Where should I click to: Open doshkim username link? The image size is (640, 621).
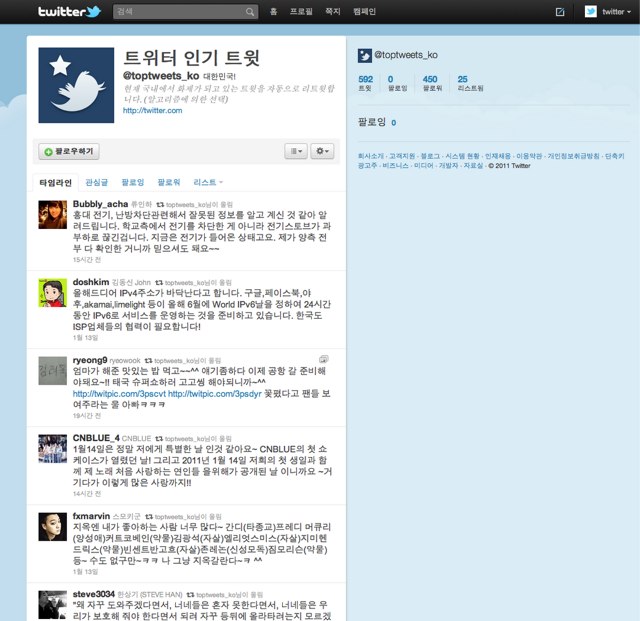click(91, 282)
